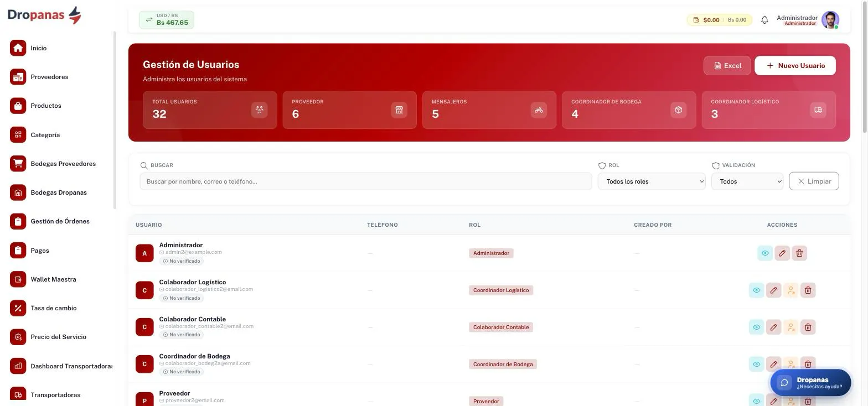868x406 pixels.
Task: Click Precio del Servicio icon
Action: coord(18,337)
